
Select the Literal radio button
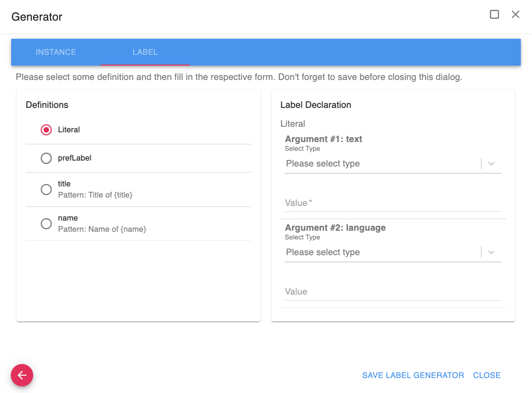coord(46,130)
